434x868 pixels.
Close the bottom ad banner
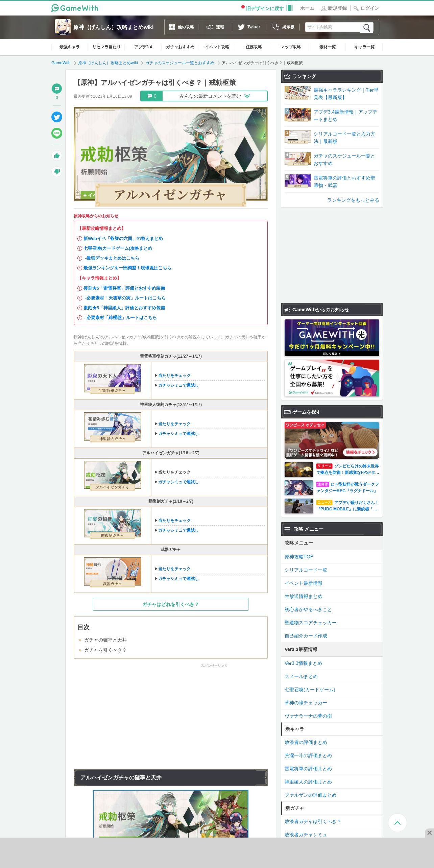429,833
